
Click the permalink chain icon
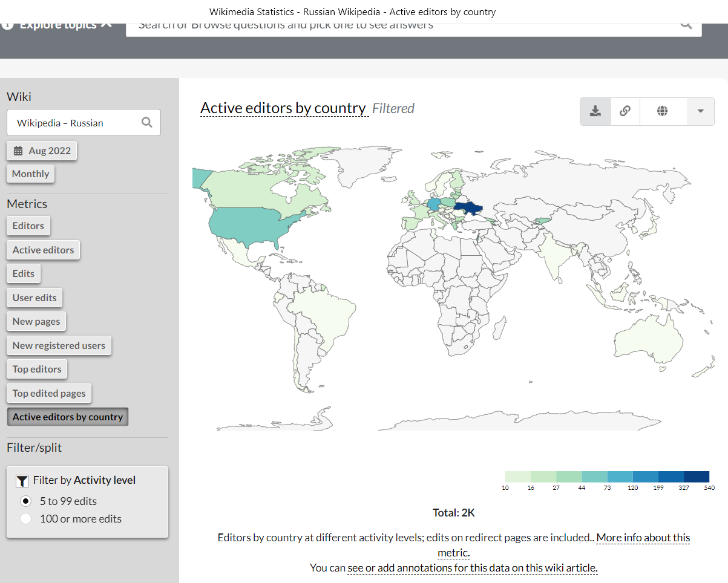coord(625,111)
